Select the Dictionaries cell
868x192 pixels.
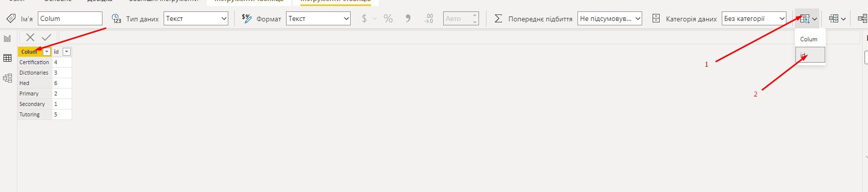point(34,73)
